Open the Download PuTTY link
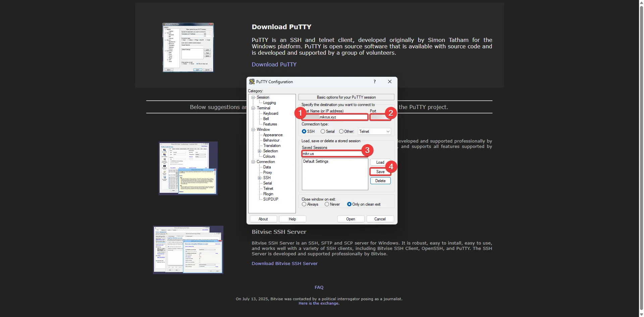644x317 pixels. (x=274, y=64)
